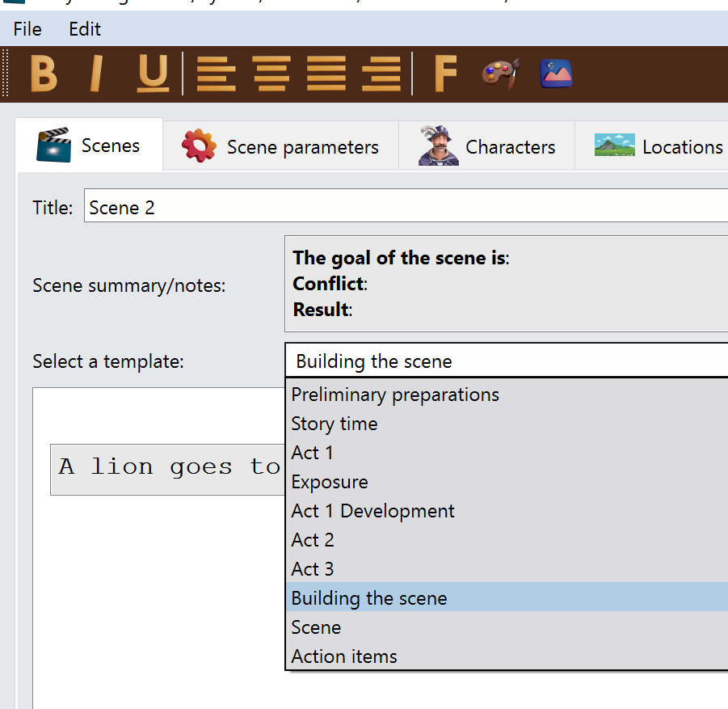Click the insert image icon
This screenshot has height=709, width=728.
[x=556, y=74]
